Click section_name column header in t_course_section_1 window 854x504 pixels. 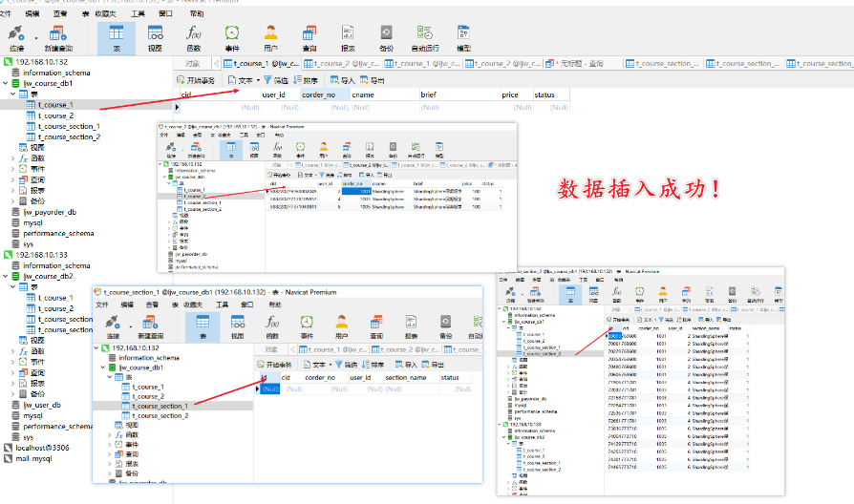click(411, 377)
